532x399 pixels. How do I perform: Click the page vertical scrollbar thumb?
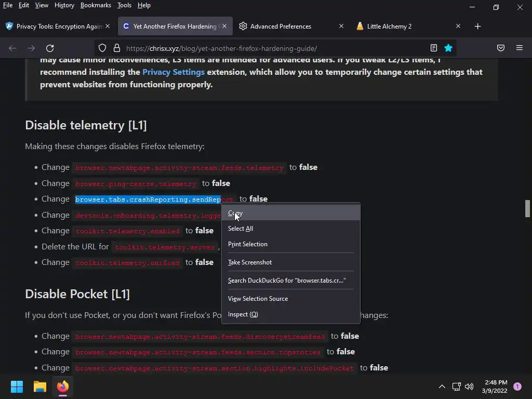527,208
